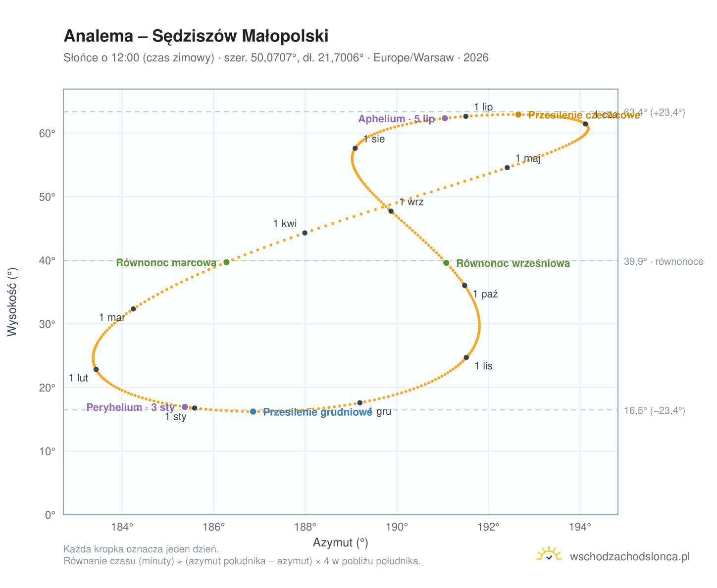This screenshot has height=588, width=717.
Task: Select the golden June solstice dot
Action: (518, 115)
